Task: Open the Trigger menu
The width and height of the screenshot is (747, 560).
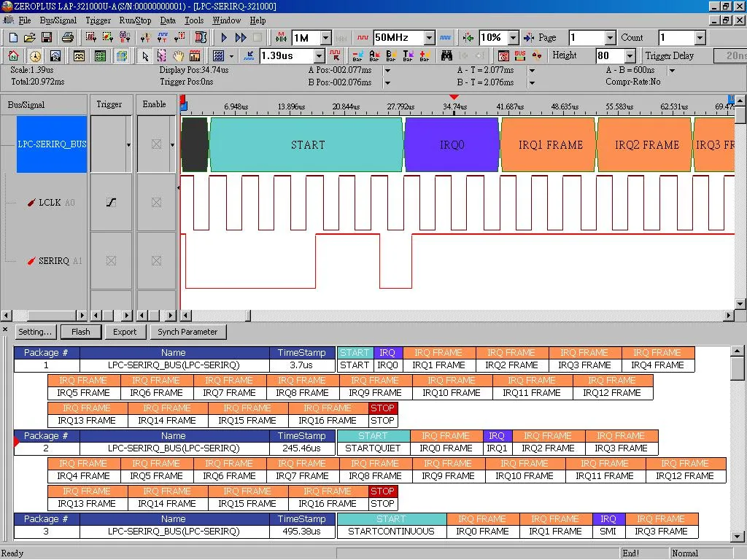Action: pos(98,20)
